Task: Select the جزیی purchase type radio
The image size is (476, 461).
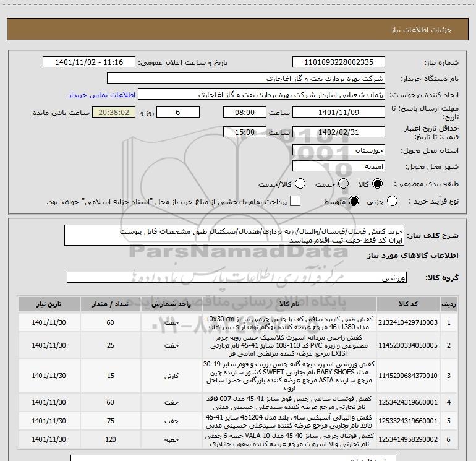Action: tap(392, 201)
